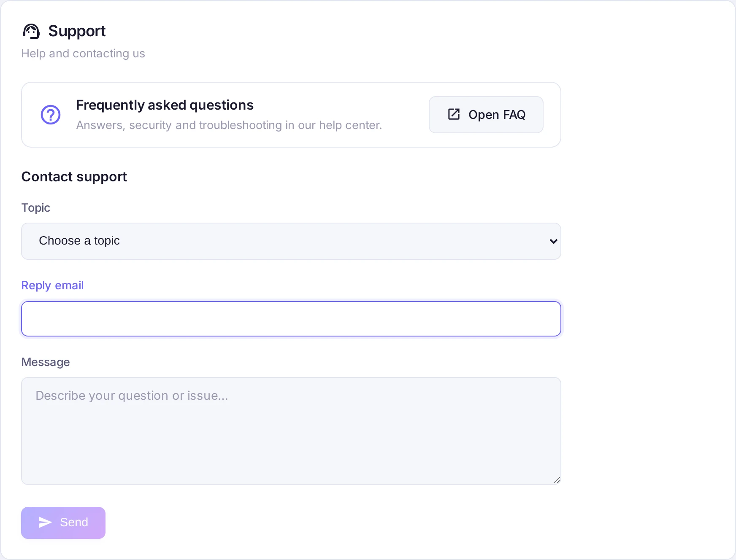Click the "Support" page title
736x560 pixels.
click(x=77, y=31)
